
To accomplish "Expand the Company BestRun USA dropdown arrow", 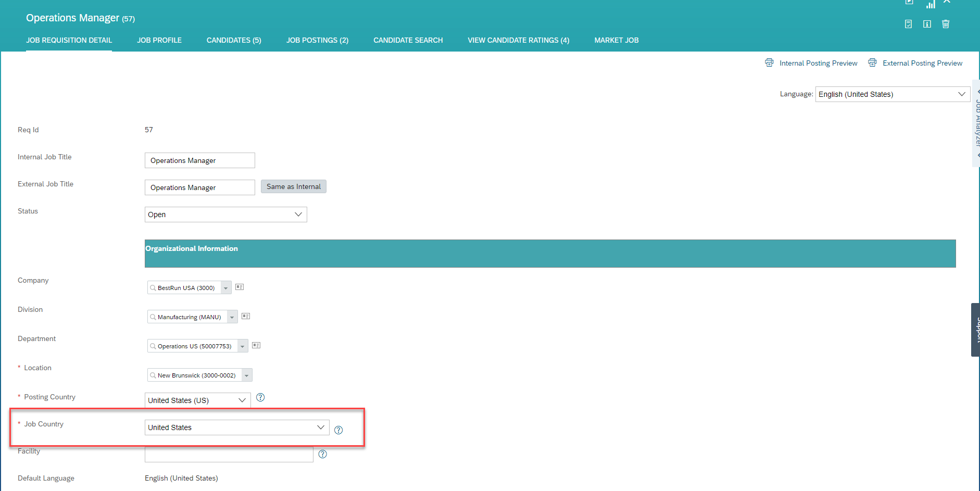I will [x=226, y=288].
